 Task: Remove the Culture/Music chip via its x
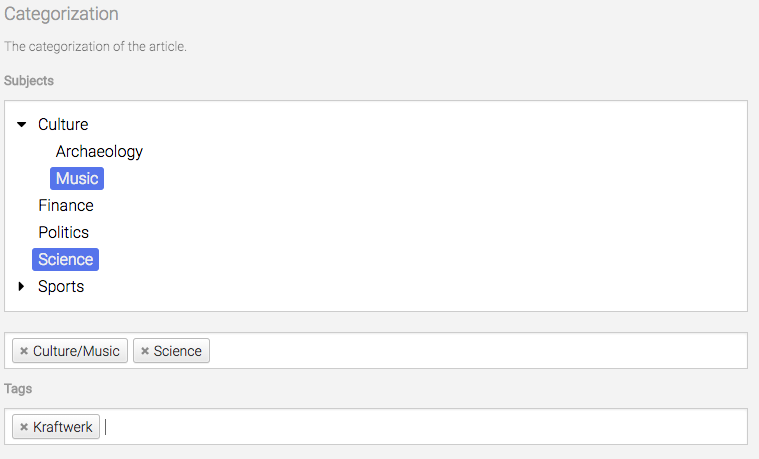click(x=24, y=351)
